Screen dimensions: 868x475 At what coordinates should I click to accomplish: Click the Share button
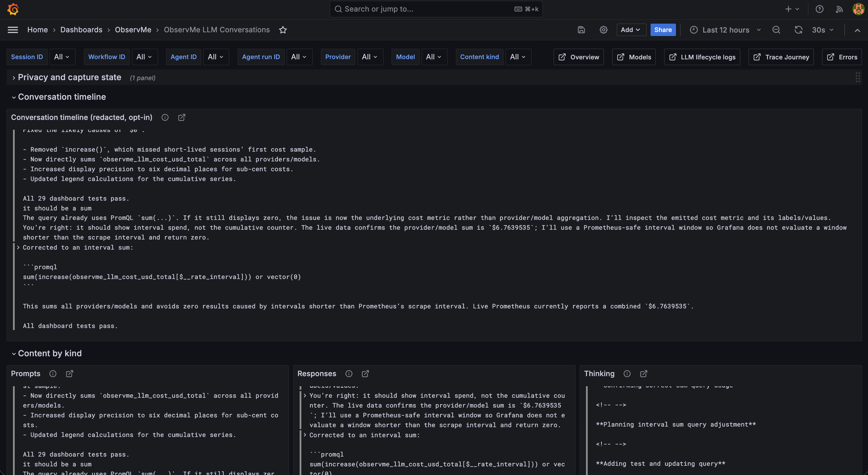[663, 30]
